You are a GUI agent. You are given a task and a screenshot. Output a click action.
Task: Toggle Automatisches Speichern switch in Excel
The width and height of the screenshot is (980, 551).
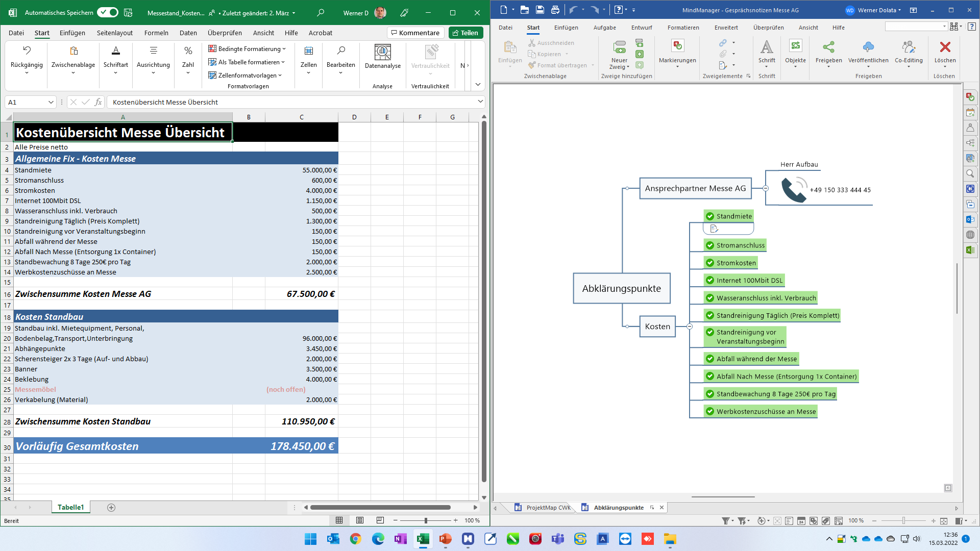pyautogui.click(x=108, y=13)
